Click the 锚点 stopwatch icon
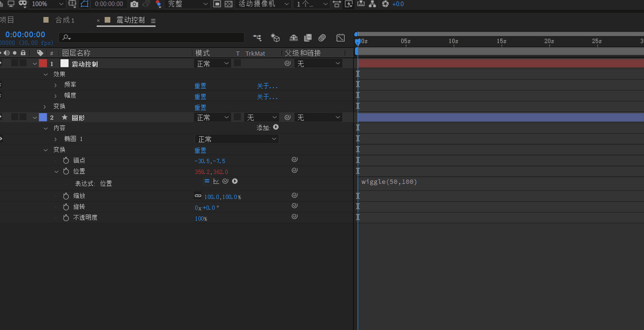 [x=66, y=161]
